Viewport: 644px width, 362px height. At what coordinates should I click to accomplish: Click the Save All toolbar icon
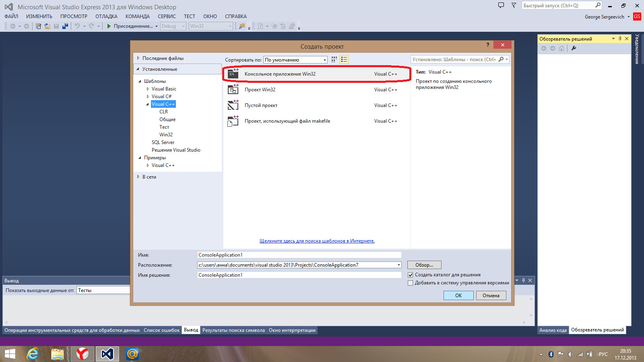[x=65, y=26]
